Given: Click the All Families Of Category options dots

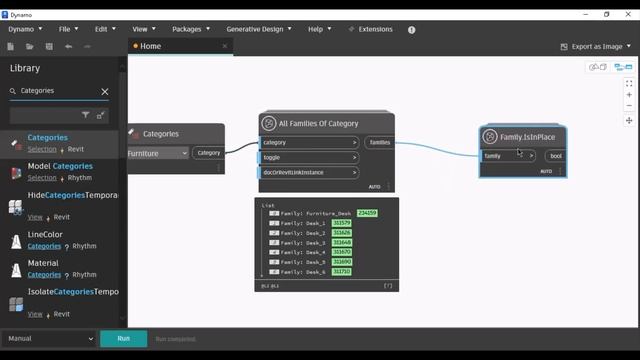Looking at the screenshot, I should click(388, 187).
